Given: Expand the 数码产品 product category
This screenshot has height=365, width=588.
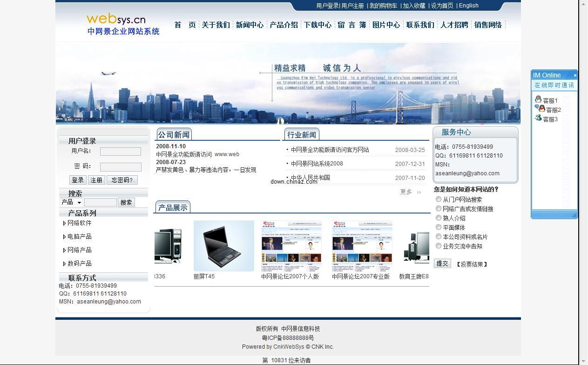Looking at the screenshot, I should coord(64,264).
